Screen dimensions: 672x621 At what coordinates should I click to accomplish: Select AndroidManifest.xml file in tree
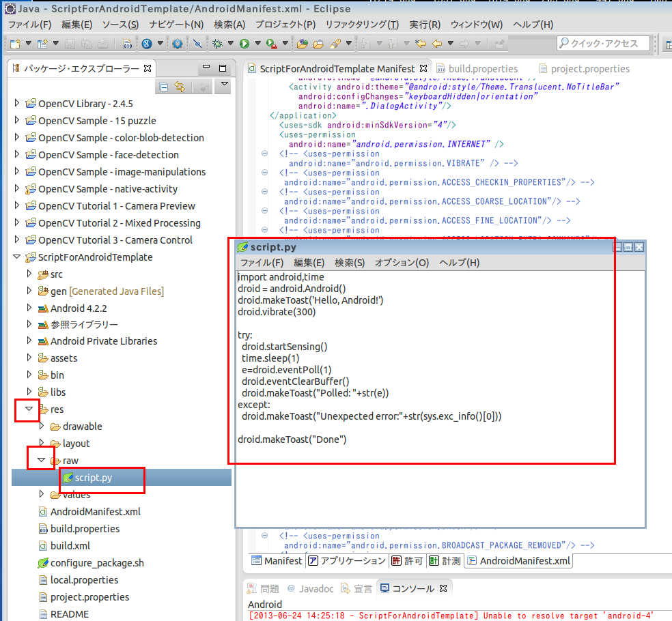[95, 512]
